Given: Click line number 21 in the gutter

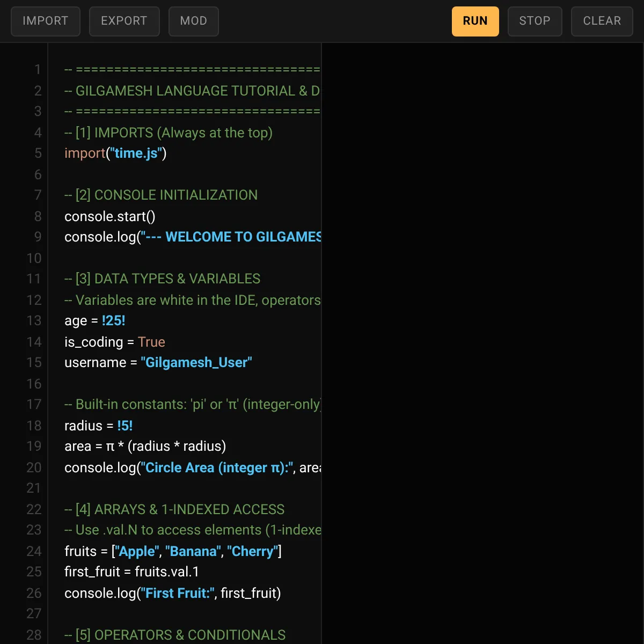Looking at the screenshot, I should pos(34,488).
